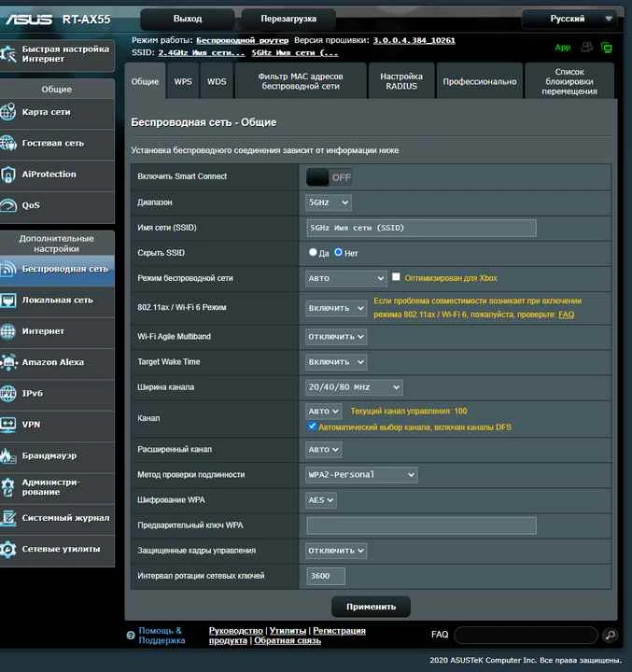Image resolution: width=632 pixels, height=672 pixels.
Task: Click the Сетевые утилиты icon
Action: point(7,549)
